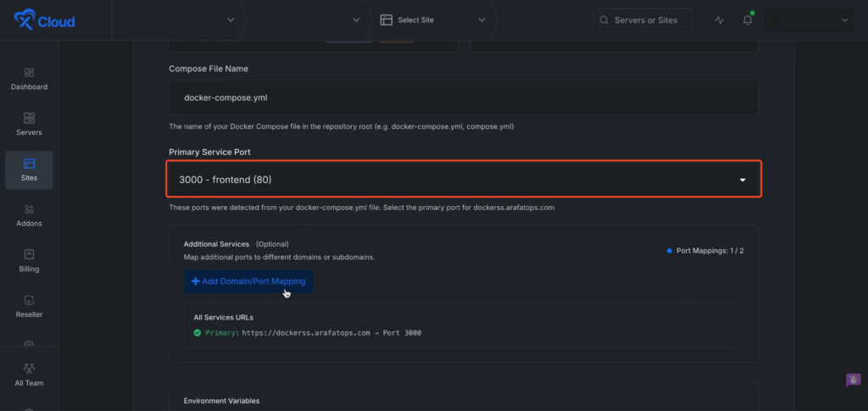Focus the Servers or Sites search box
This screenshot has height=411, width=868.
click(643, 20)
